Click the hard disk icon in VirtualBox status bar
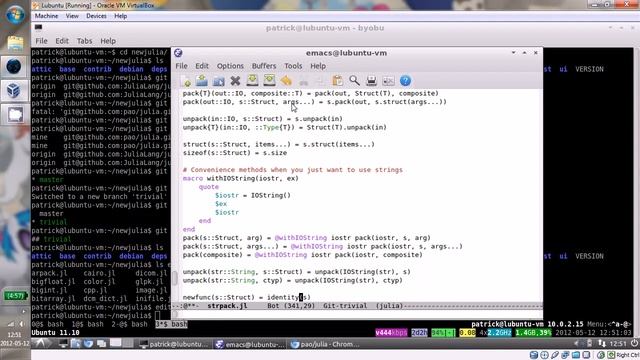This screenshot has width=640, height=360. point(534,355)
